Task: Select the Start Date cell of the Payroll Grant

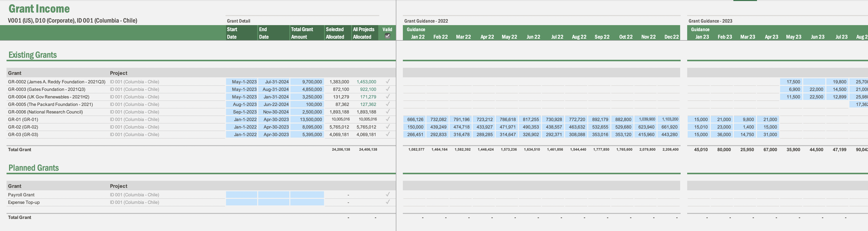Action: point(241,194)
